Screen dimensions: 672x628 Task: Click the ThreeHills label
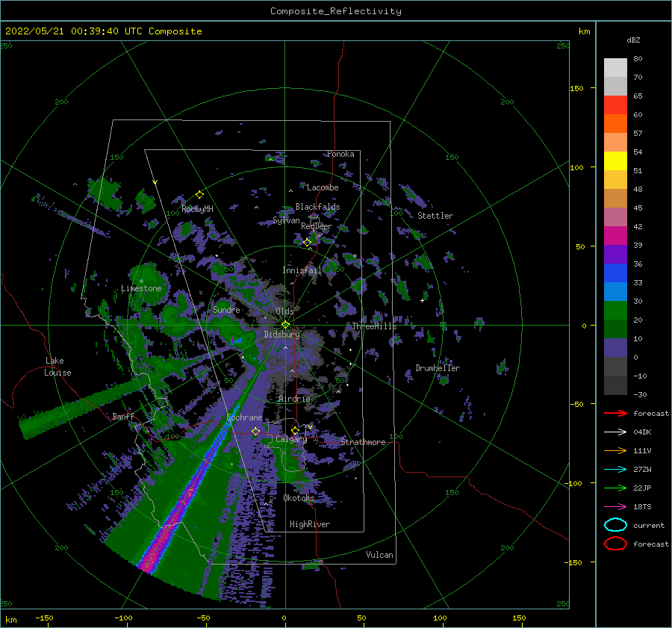375,326
